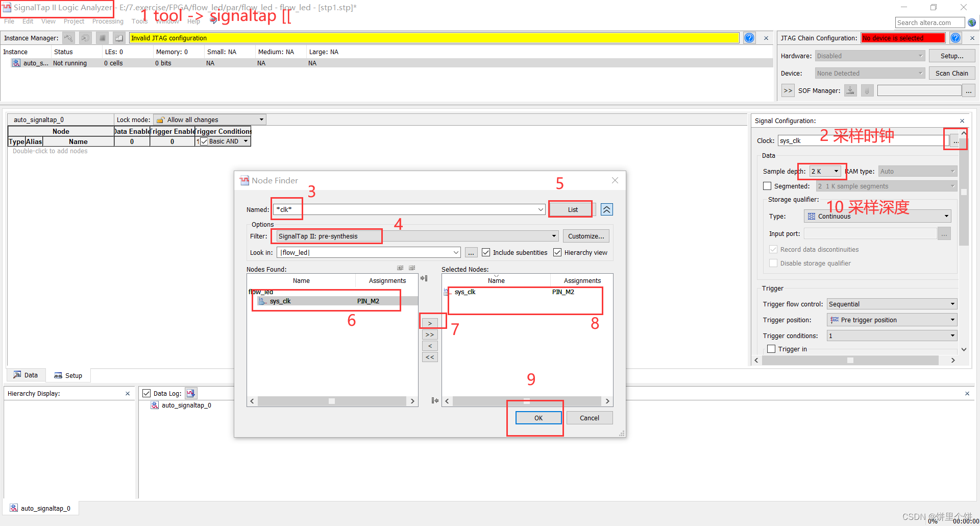980x526 pixels.
Task: Select auto_s... instance row icon
Action: point(16,63)
